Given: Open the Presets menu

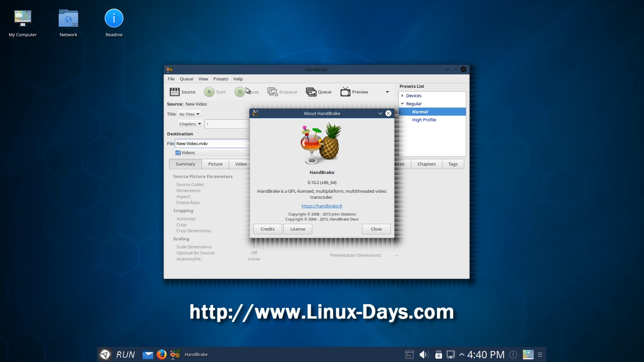Looking at the screenshot, I should [221, 79].
